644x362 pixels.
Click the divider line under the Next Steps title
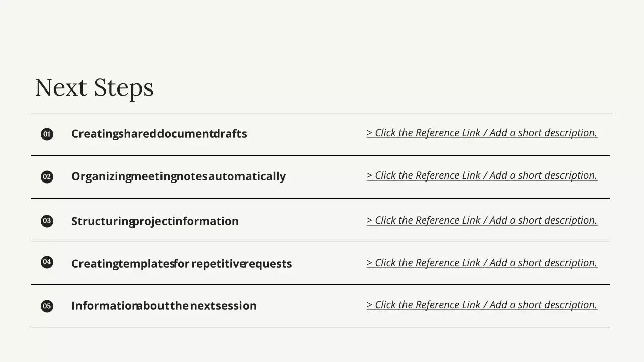tap(322, 113)
